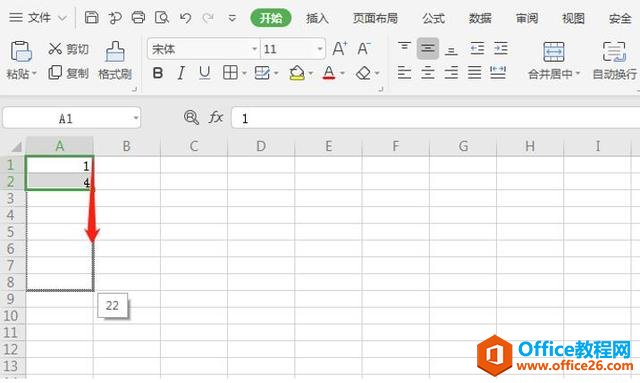Increase font size with A+ icon
Viewport: 640px width, 383px height.
[x=340, y=49]
